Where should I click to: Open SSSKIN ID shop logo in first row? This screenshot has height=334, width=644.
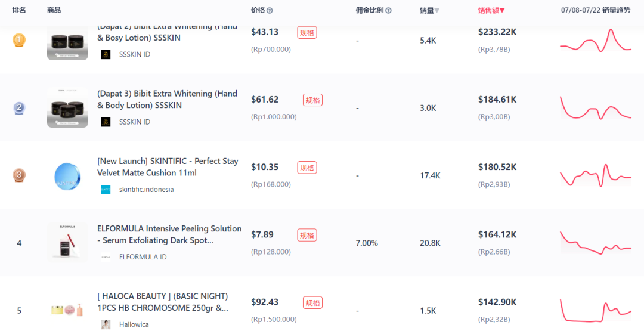[106, 55]
